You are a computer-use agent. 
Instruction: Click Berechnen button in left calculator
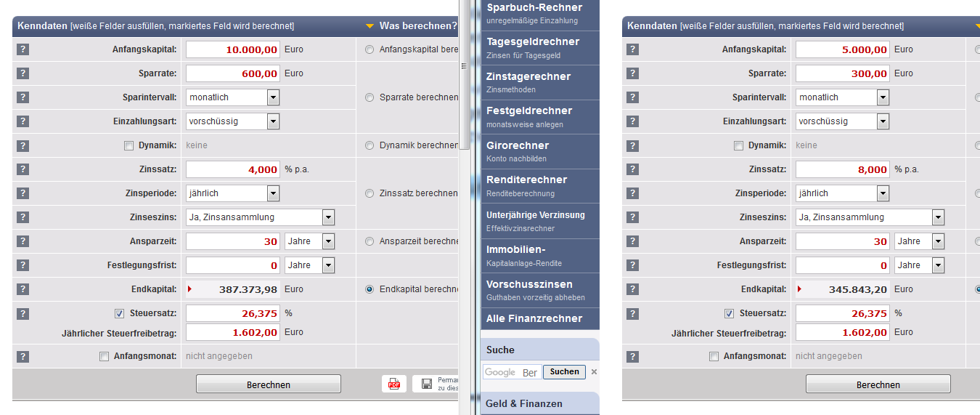pyautogui.click(x=269, y=384)
